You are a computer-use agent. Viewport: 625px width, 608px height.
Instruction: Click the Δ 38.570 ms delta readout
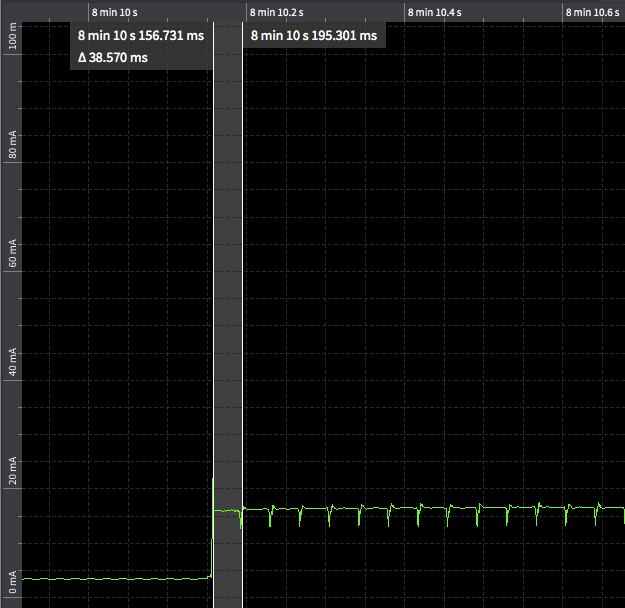[113, 58]
